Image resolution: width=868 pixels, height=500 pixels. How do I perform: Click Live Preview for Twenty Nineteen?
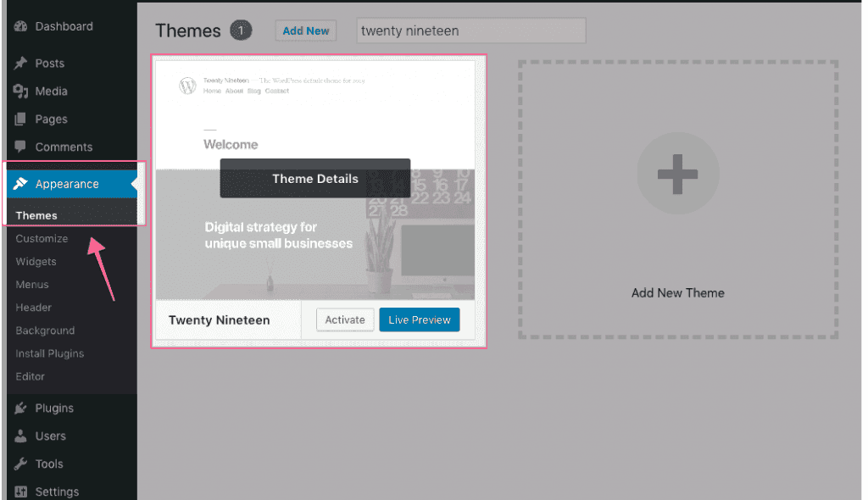[x=420, y=320]
